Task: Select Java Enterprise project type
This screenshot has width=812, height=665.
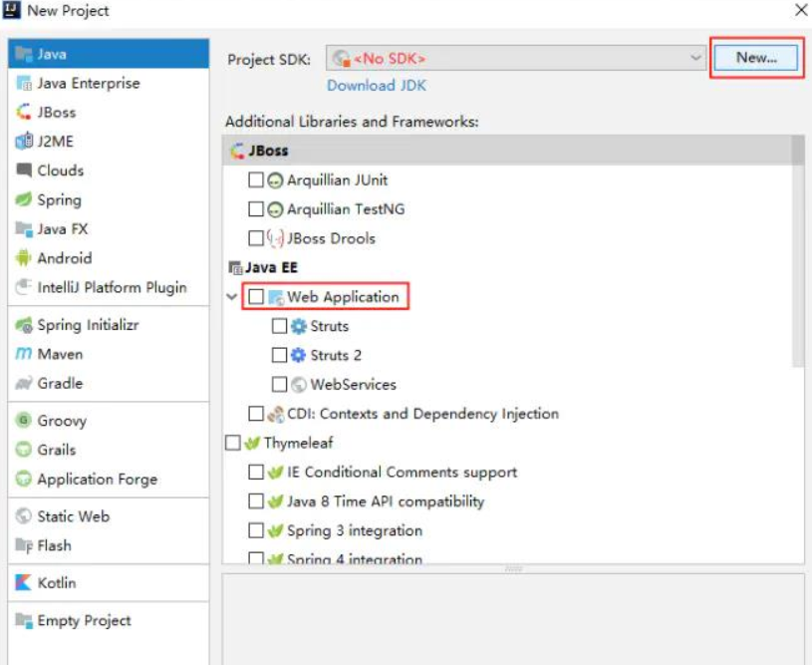Action: click(109, 83)
